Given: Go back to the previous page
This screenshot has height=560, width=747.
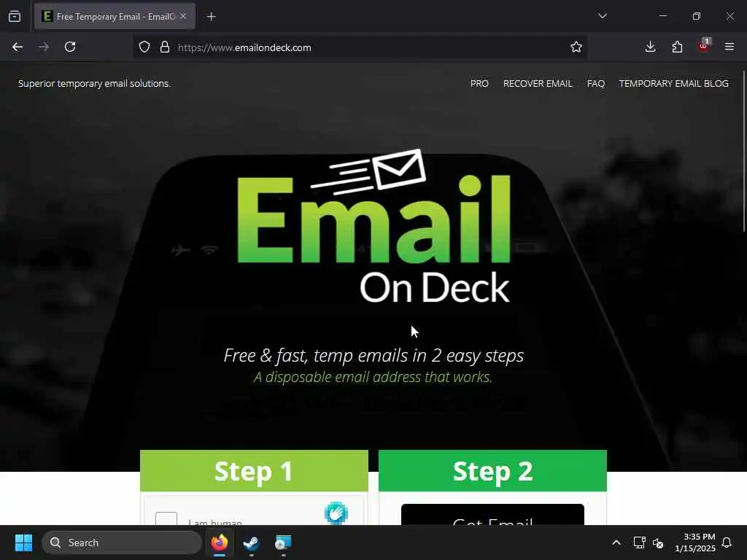Looking at the screenshot, I should pos(18,47).
